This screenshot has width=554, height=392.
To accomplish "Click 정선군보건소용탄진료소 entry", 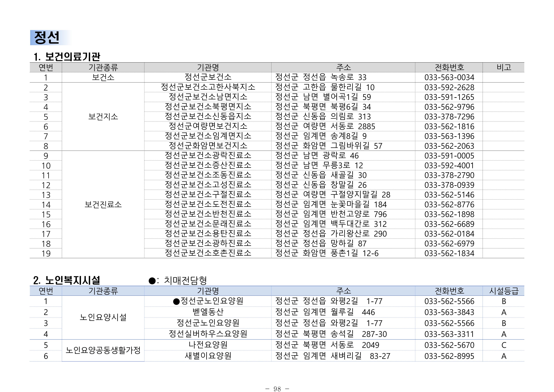I will tap(208, 234).
